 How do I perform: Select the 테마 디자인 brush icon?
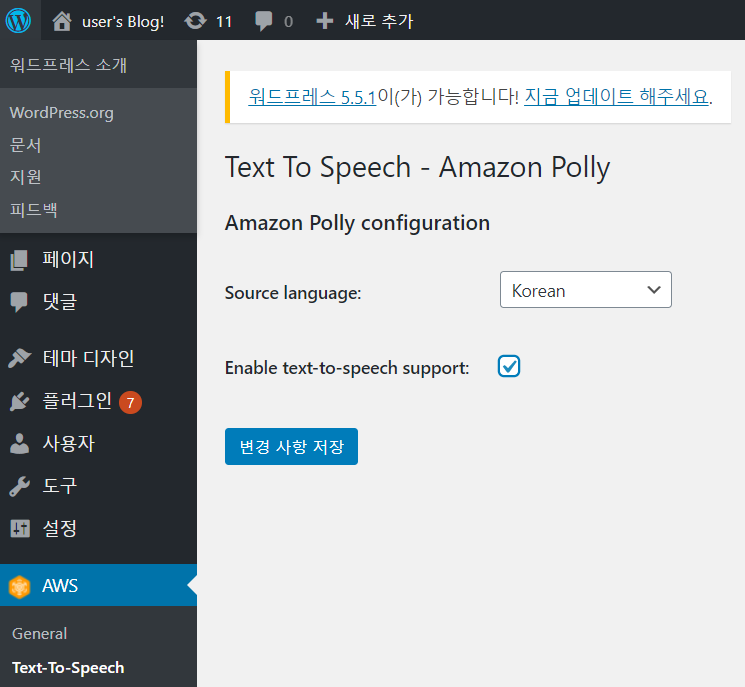pyautogui.click(x=19, y=358)
